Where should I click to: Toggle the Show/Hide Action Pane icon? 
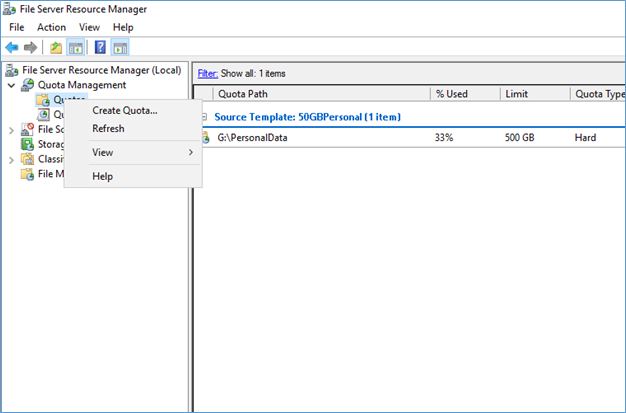[120, 47]
